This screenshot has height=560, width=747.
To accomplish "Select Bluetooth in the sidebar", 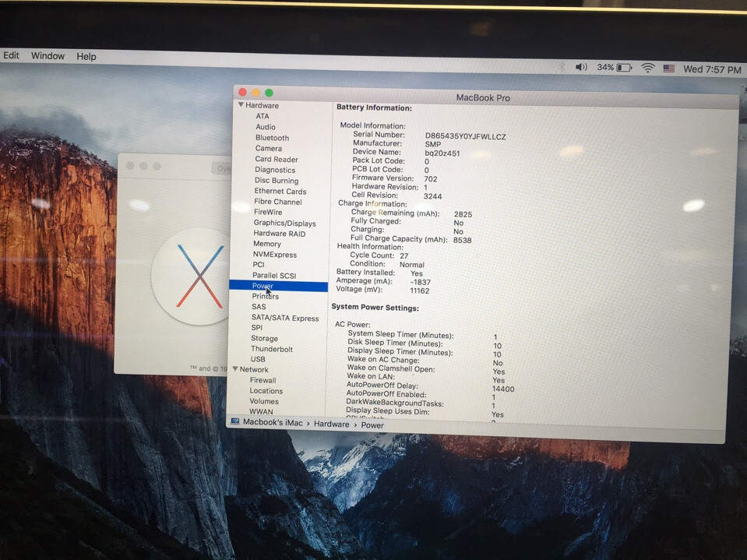I will 272,138.
